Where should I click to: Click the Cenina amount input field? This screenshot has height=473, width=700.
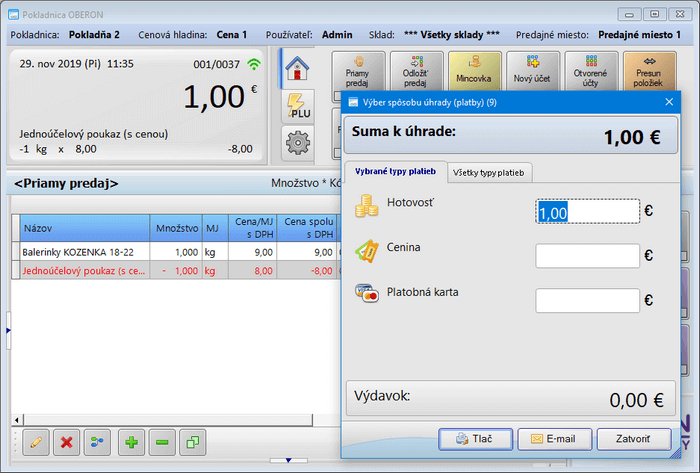coord(587,256)
